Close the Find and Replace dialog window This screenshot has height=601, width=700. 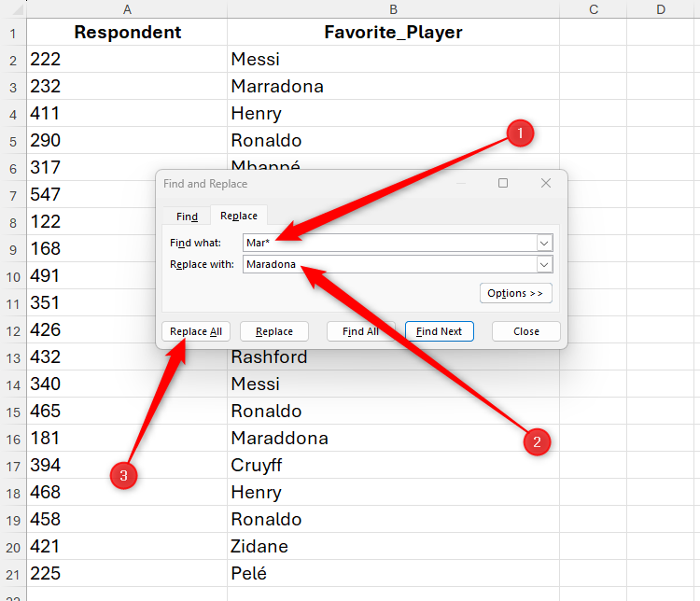546,184
